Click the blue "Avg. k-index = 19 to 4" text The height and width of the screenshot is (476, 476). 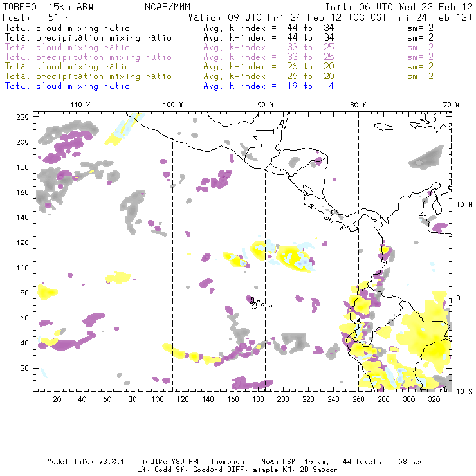tap(269, 86)
